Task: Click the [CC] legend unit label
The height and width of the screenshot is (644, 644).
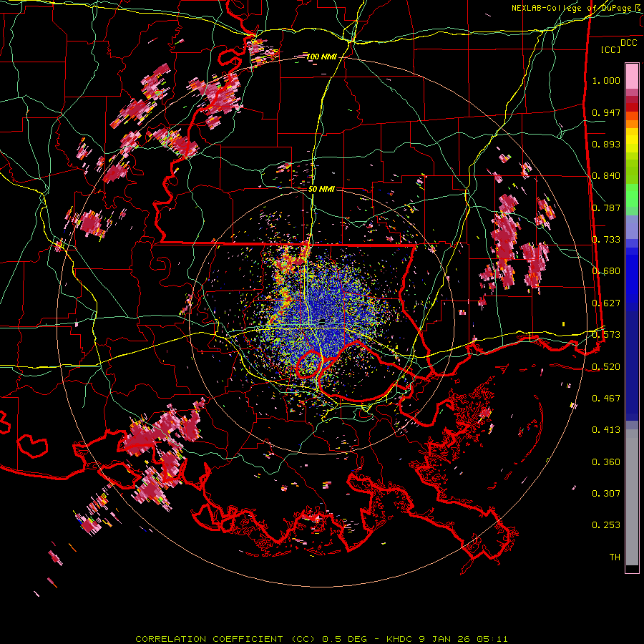Action: 611,49
